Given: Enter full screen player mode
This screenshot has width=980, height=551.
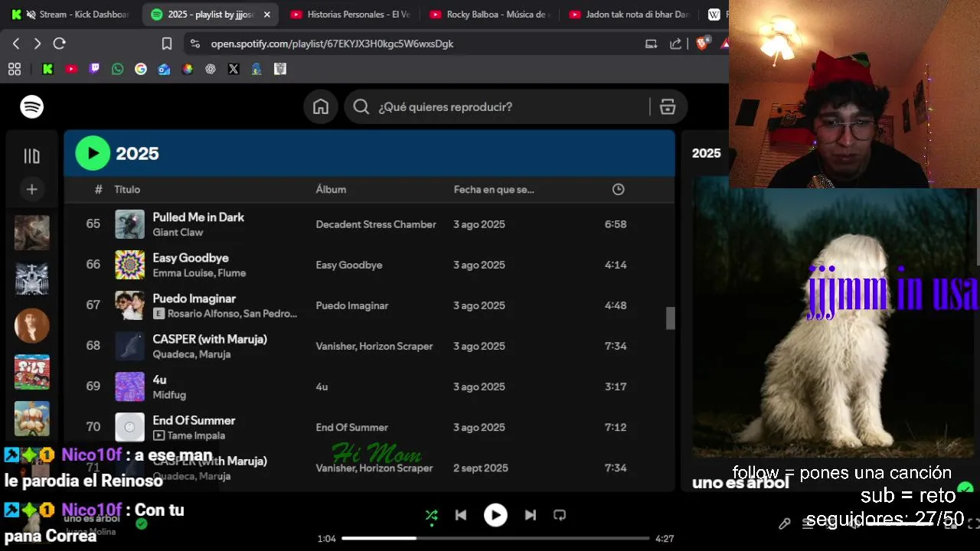Looking at the screenshot, I should pyautogui.click(x=973, y=524).
